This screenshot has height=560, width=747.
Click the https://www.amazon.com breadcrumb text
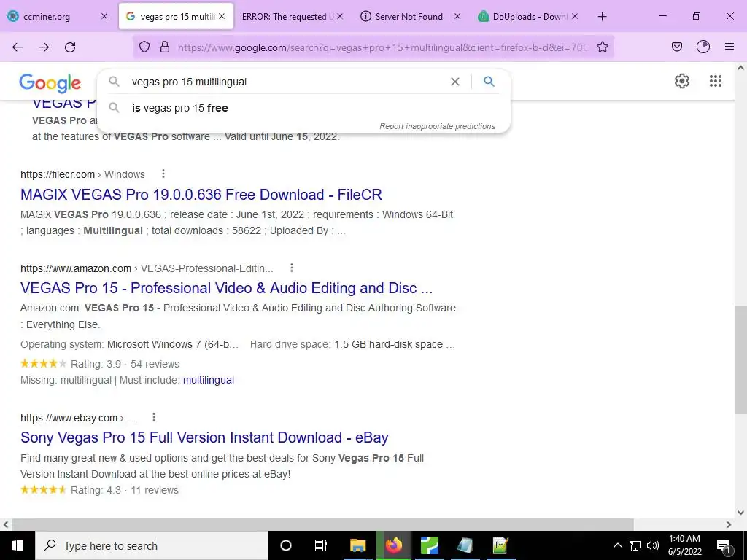(x=76, y=268)
